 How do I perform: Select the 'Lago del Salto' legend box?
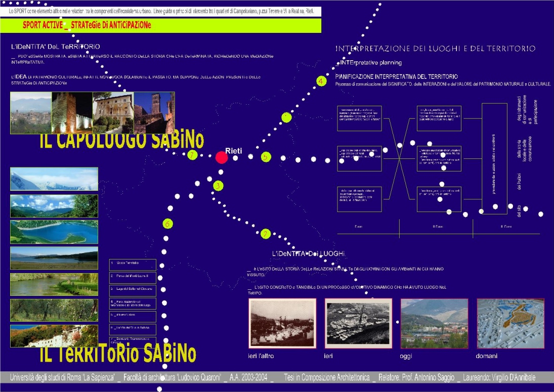coord(133,289)
